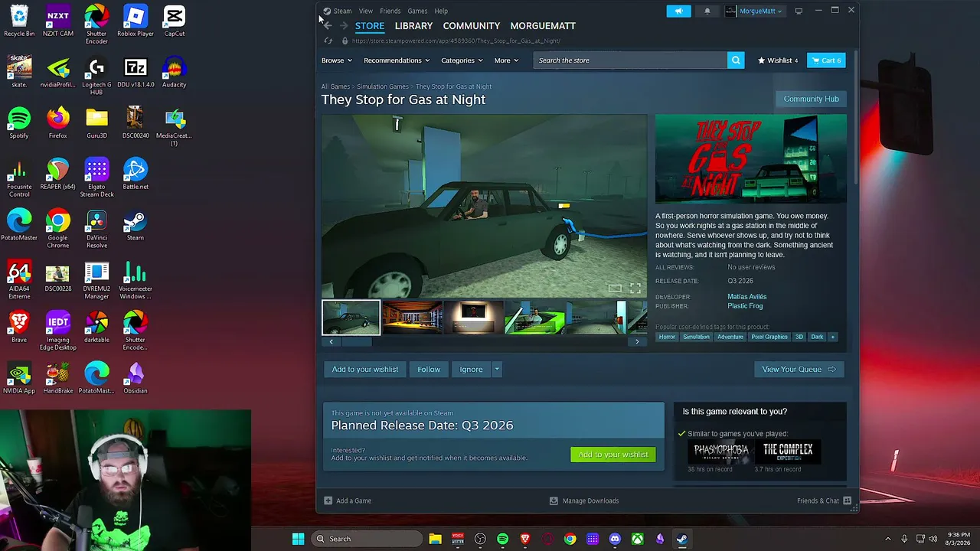
Task: Go back with the Steam back arrow
Action: tap(328, 26)
